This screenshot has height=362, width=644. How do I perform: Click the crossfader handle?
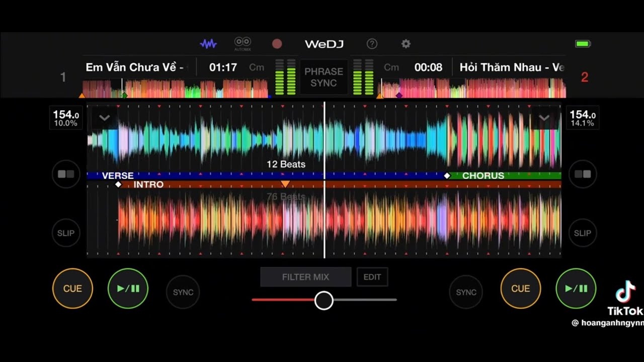tap(324, 300)
